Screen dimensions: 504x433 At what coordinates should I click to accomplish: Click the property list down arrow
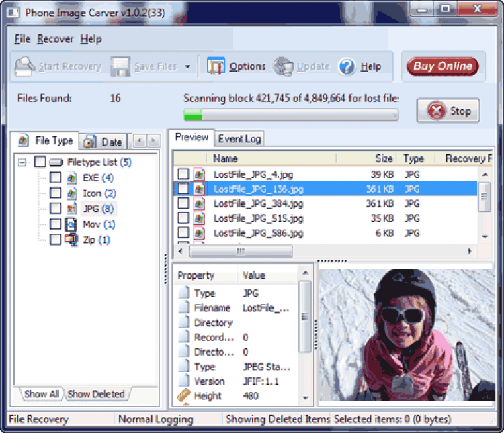[x=305, y=397]
